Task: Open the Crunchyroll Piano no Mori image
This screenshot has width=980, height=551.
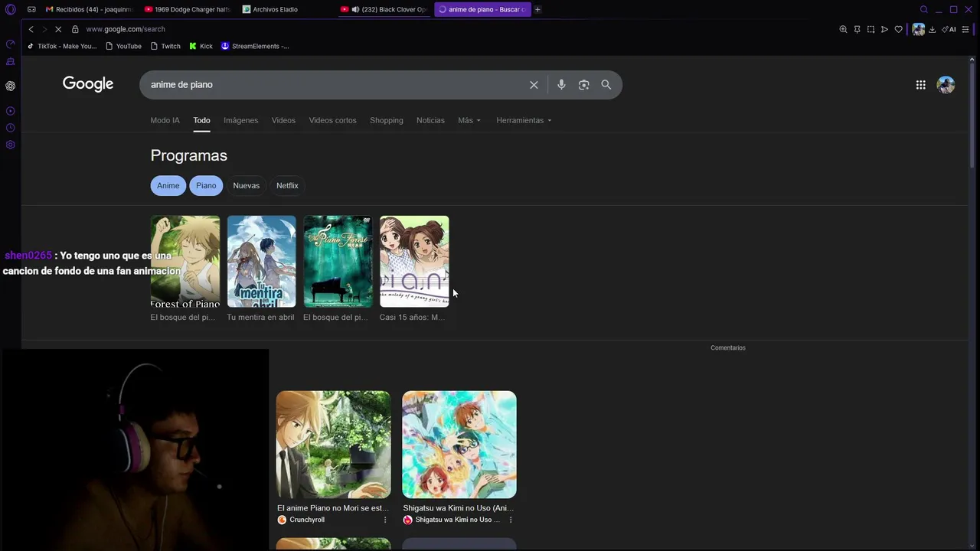Action: tap(333, 445)
